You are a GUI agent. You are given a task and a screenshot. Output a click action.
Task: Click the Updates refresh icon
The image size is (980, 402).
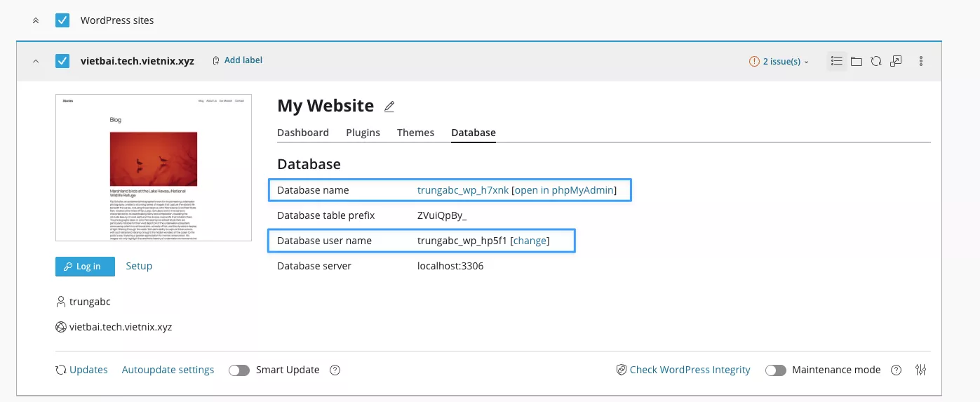point(61,370)
